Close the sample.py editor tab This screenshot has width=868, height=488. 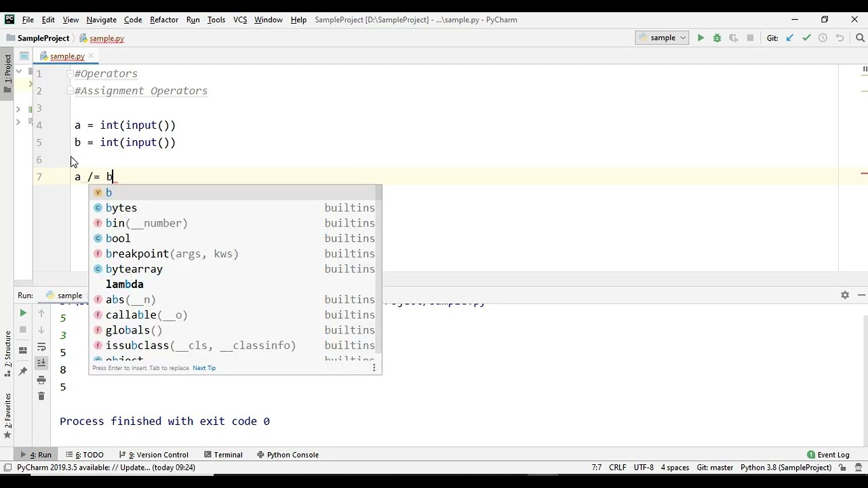click(91, 56)
